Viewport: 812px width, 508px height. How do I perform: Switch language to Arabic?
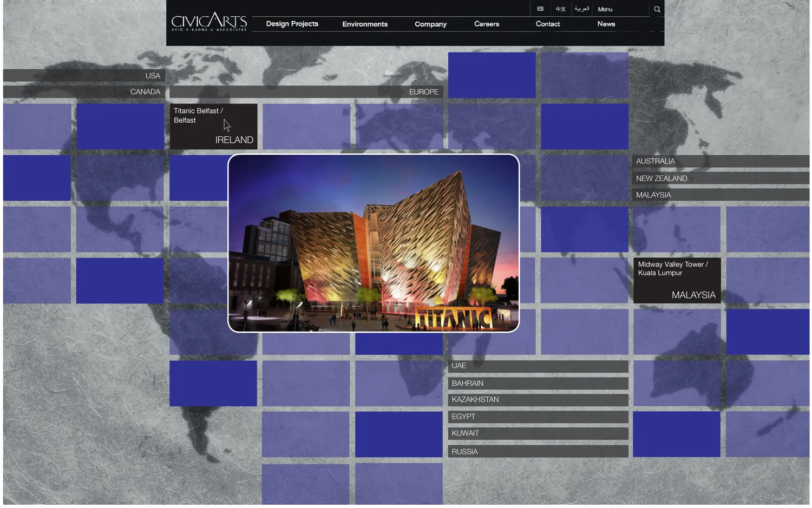tap(581, 9)
